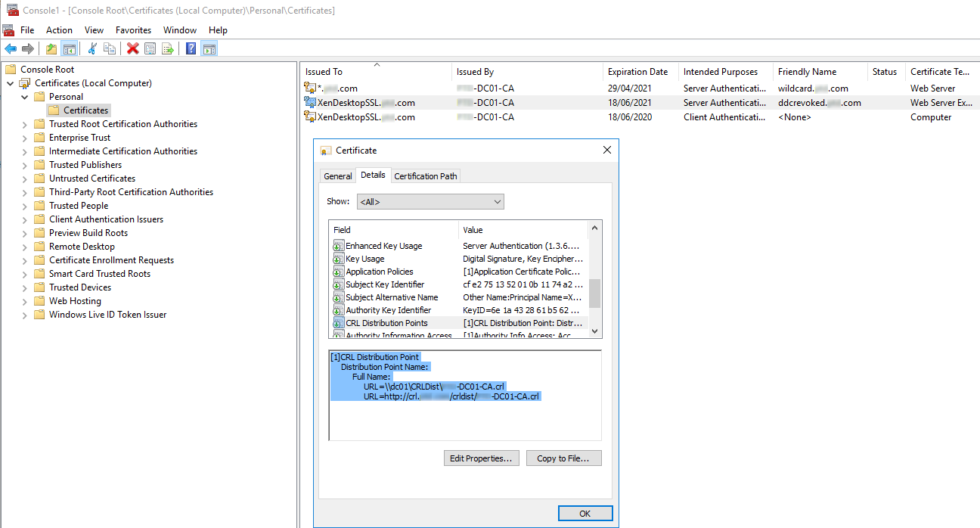Click the OK button
980x528 pixels.
[x=585, y=513]
